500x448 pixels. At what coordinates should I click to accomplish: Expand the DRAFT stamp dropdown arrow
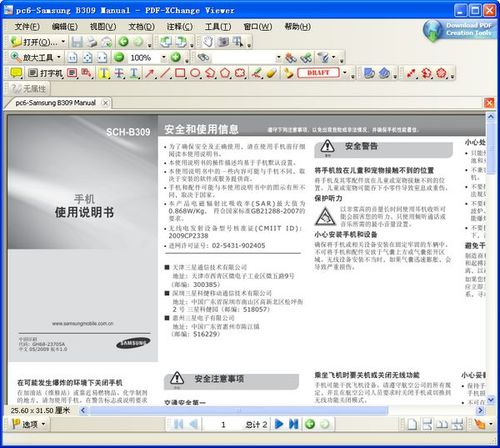345,73
